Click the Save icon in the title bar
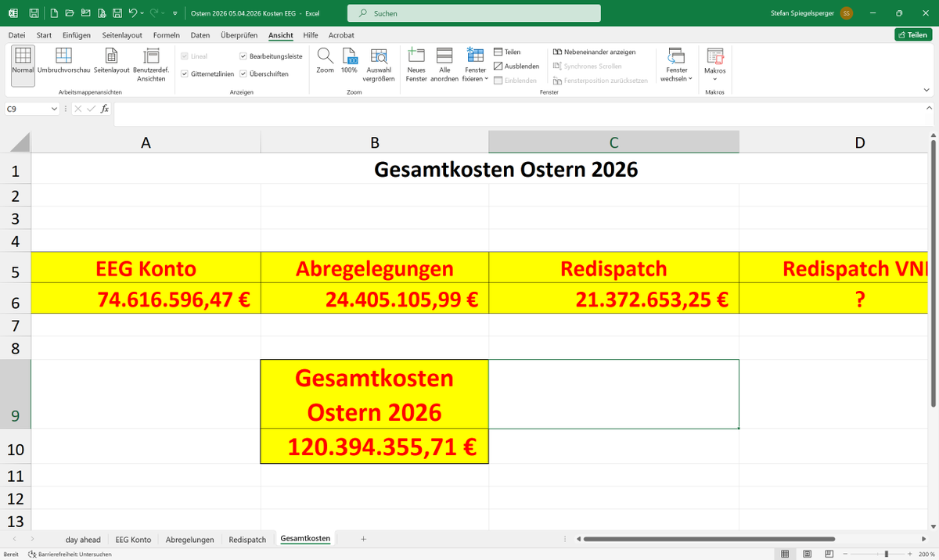939x560 pixels. [x=34, y=13]
